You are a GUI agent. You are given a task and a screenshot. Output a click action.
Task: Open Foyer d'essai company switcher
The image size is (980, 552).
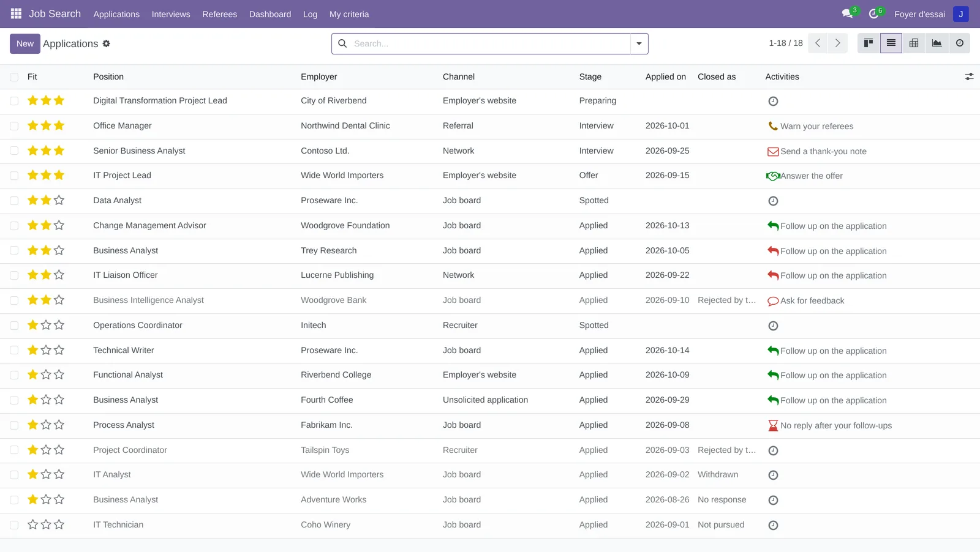(919, 14)
